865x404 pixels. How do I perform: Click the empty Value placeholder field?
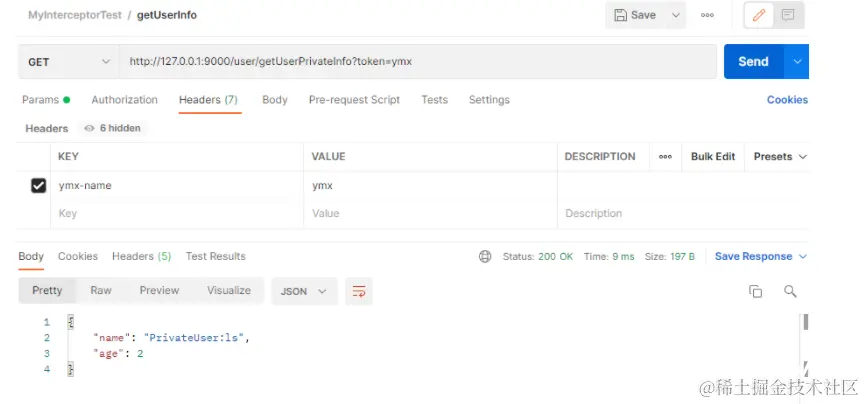[430, 214]
